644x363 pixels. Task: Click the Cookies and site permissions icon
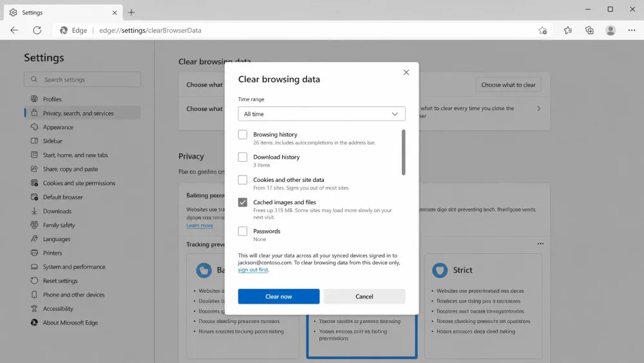click(x=34, y=183)
